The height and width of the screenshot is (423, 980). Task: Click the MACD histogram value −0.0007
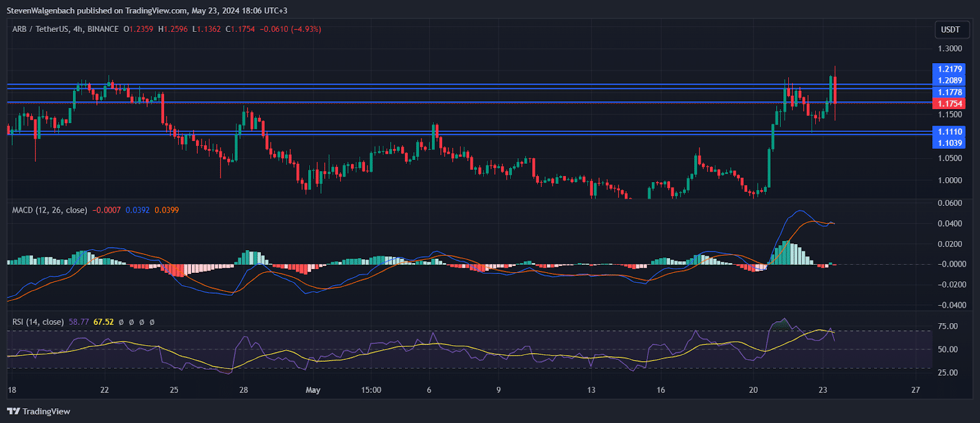coord(107,210)
